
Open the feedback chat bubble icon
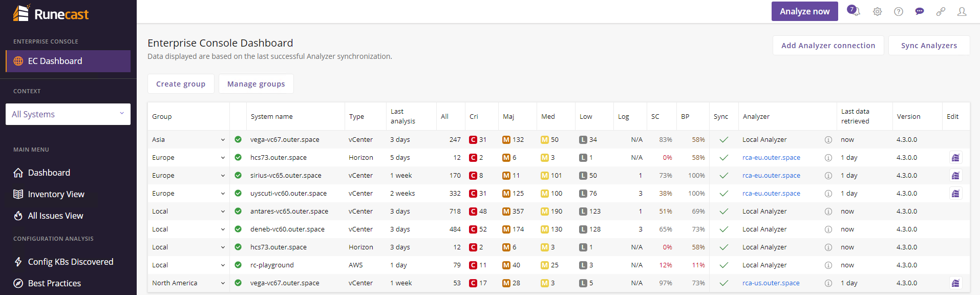[x=920, y=12]
